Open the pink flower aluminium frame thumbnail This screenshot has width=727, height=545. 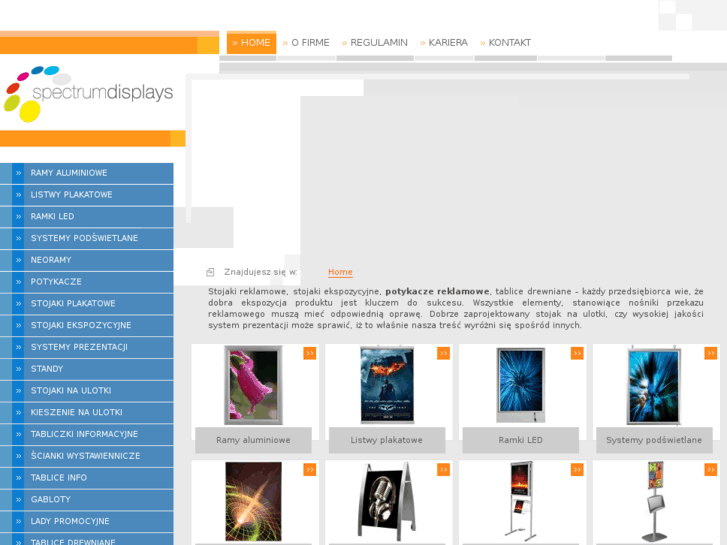[253, 385]
